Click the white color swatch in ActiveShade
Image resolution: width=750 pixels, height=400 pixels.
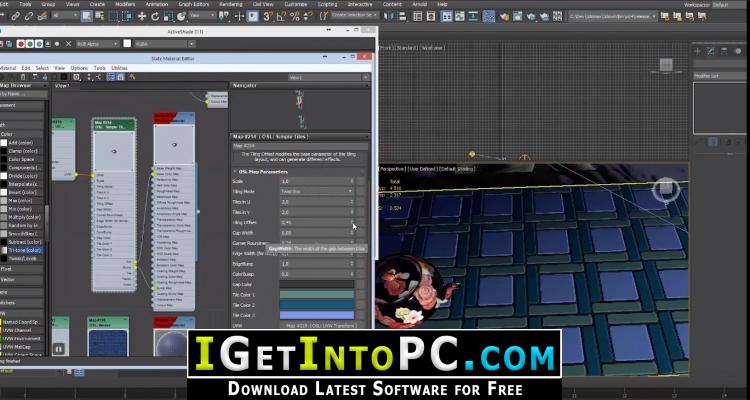(x=127, y=44)
